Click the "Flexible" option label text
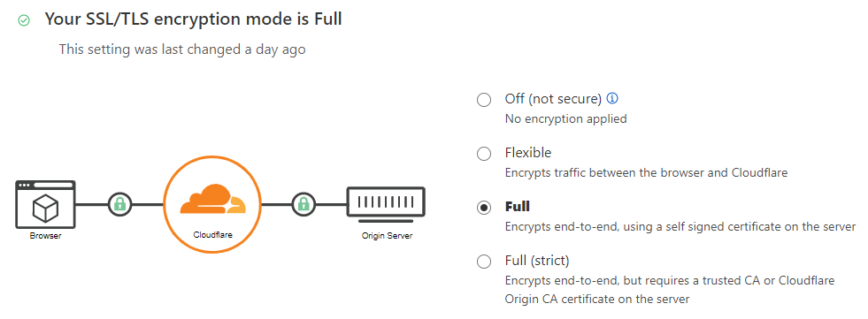 528,153
